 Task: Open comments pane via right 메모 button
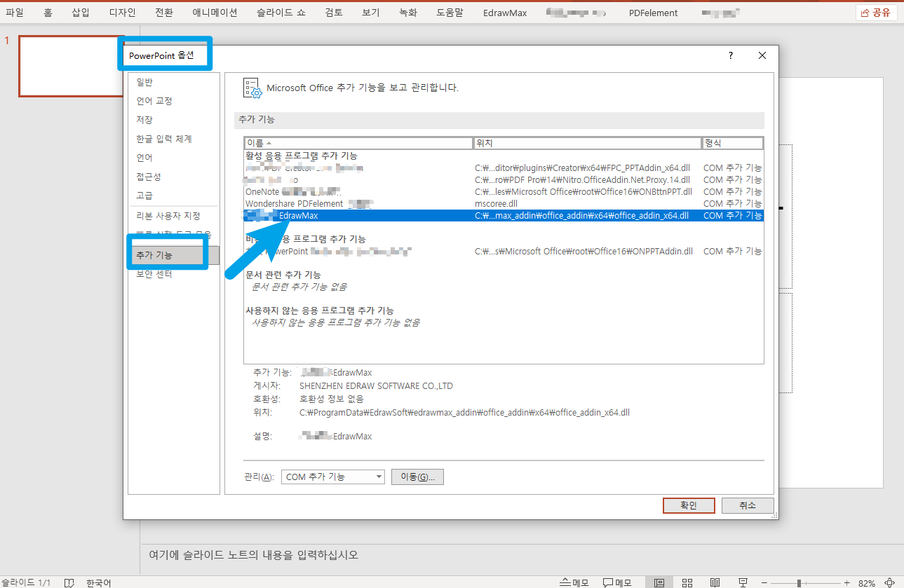tap(617, 582)
